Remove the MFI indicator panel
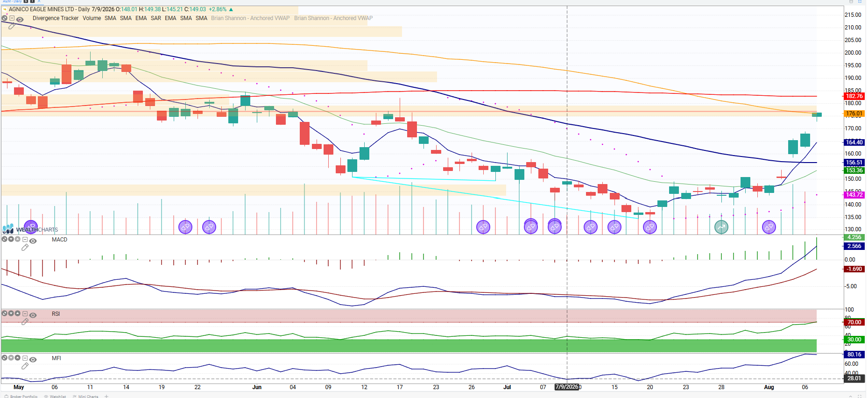The image size is (868, 398). 4,358
